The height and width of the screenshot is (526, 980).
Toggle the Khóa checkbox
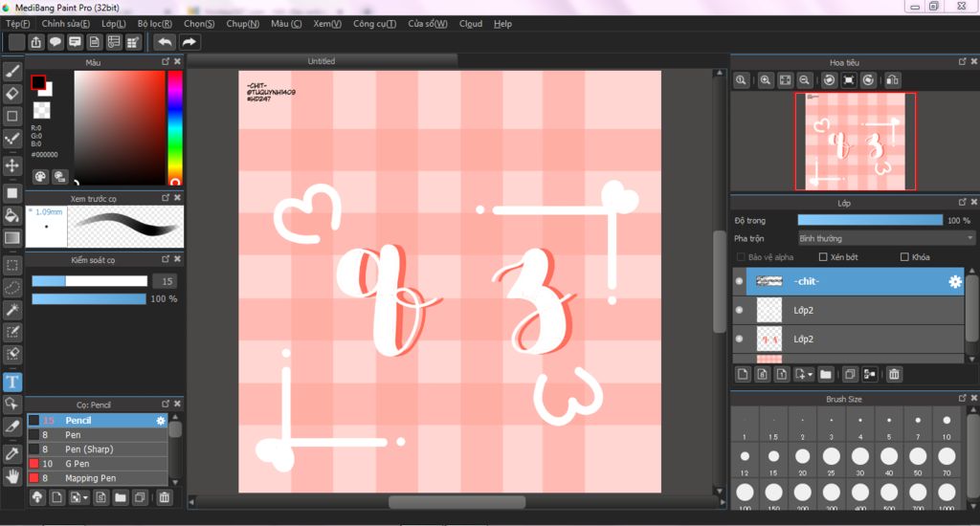(x=904, y=256)
